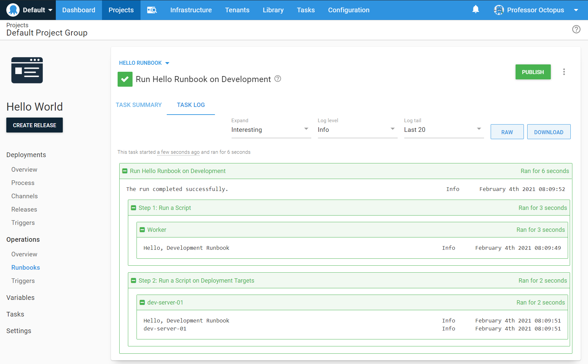Collapse the 'Step 1: Run a Script' section
Image resolution: width=588 pixels, height=364 pixels.
[x=134, y=208]
